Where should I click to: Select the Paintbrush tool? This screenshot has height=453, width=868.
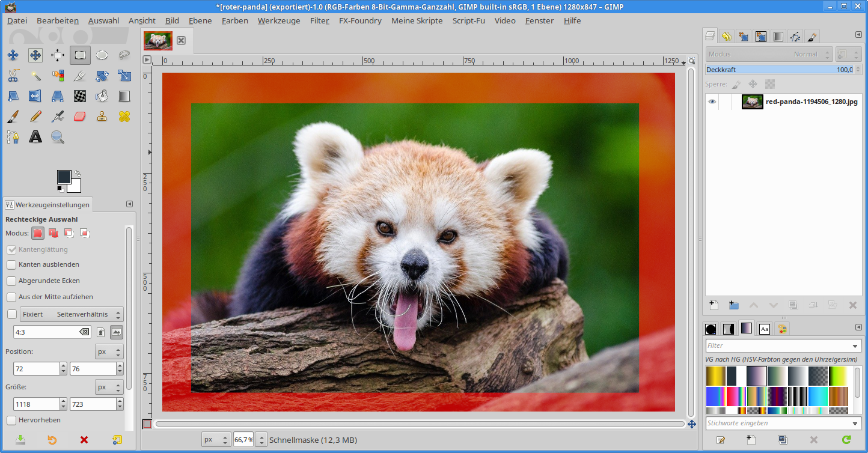13,117
